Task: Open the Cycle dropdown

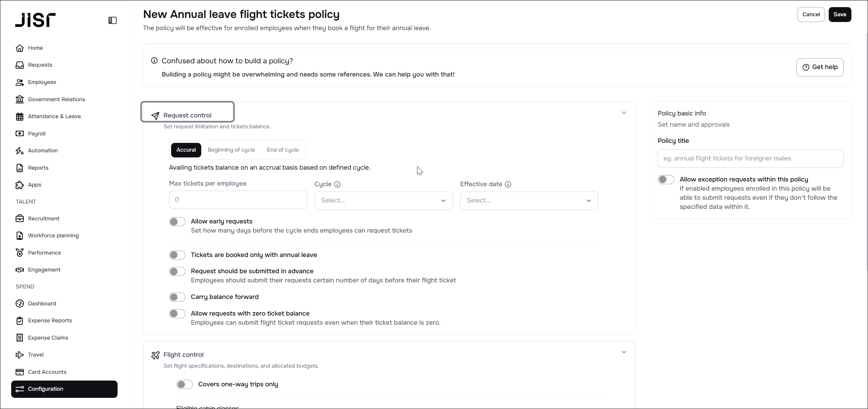Action: click(x=383, y=200)
